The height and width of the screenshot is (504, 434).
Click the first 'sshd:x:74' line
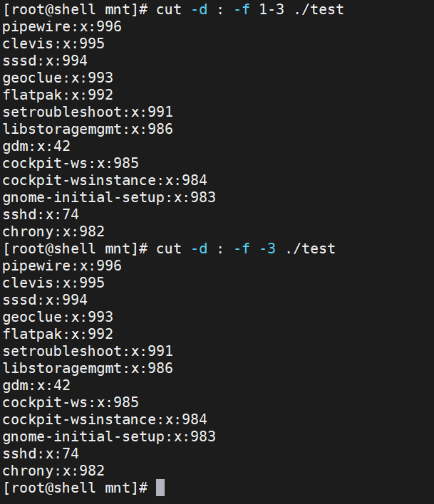tap(41, 215)
